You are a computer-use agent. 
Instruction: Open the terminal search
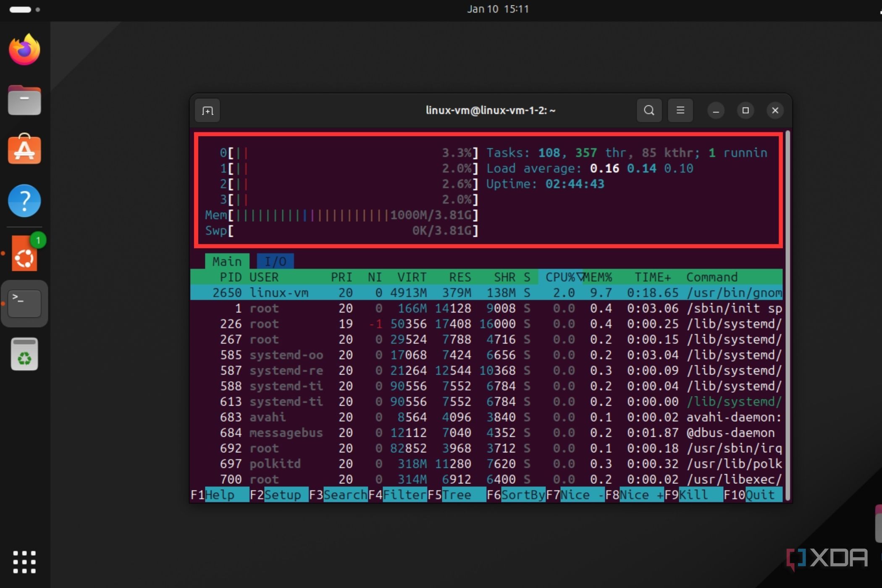pos(649,110)
